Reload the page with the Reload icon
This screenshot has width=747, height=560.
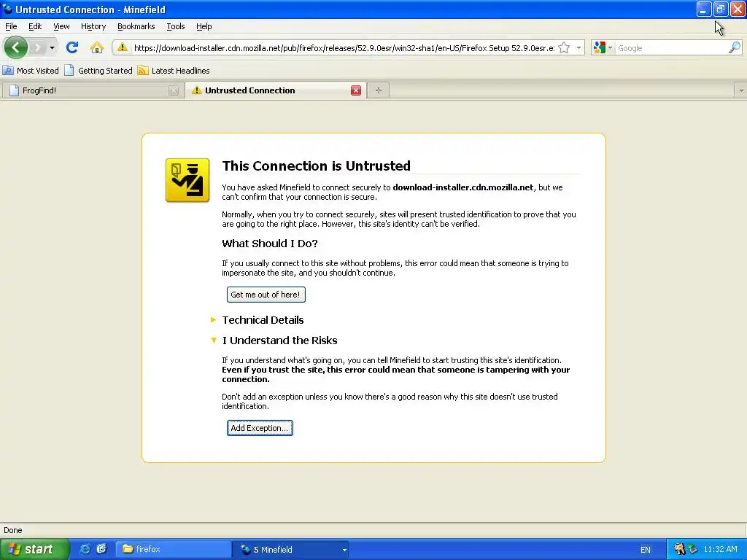(72, 47)
